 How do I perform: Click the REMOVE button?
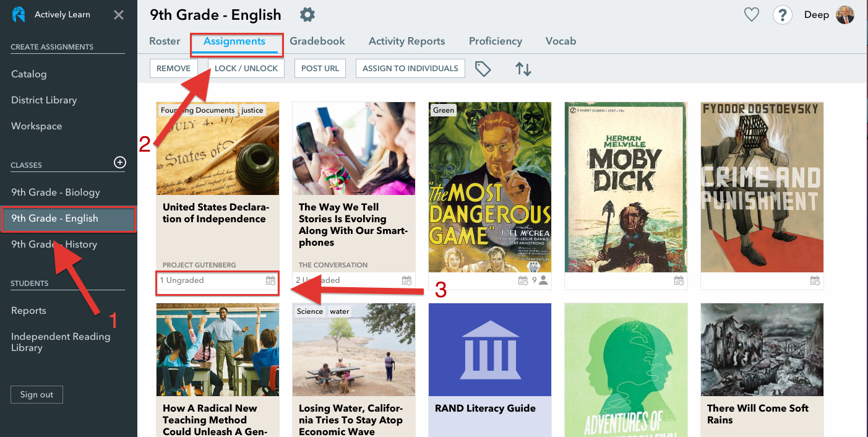(x=174, y=68)
